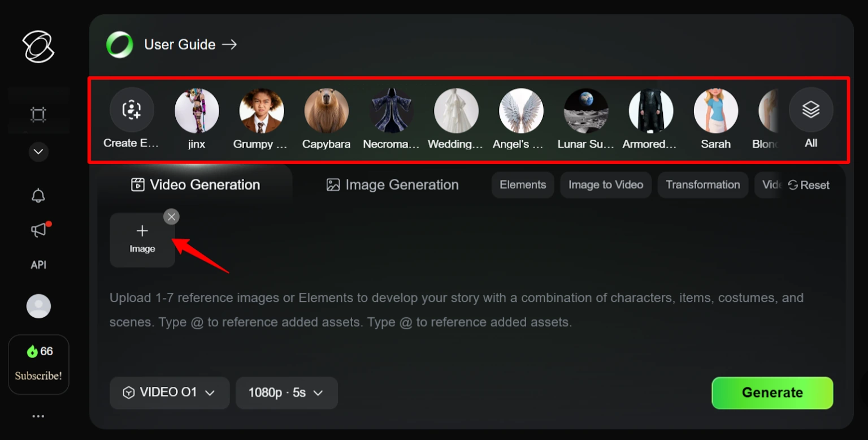Remove the added image with the X button
Viewport: 868px width, 440px height.
pyautogui.click(x=171, y=217)
